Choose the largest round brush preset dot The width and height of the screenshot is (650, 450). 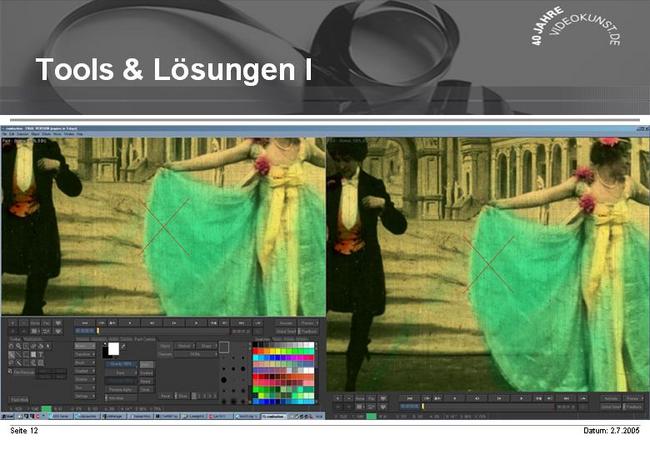224,380
